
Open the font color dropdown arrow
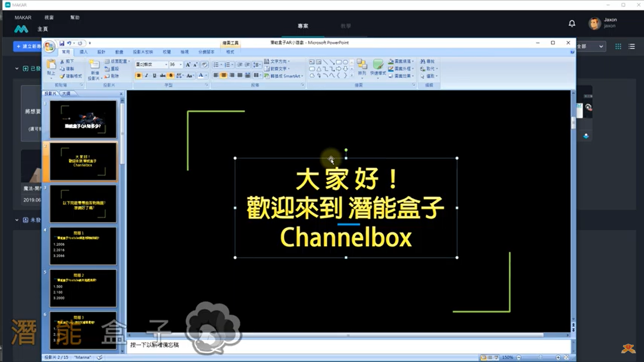click(206, 75)
